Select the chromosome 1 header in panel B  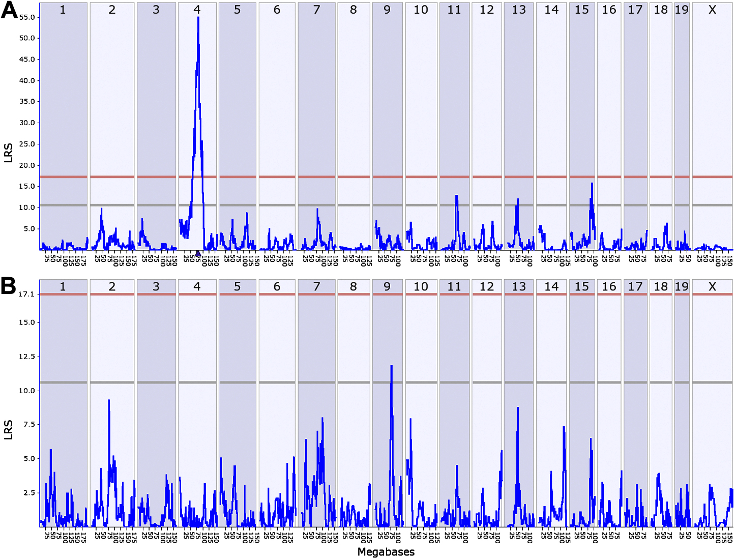[63, 286]
